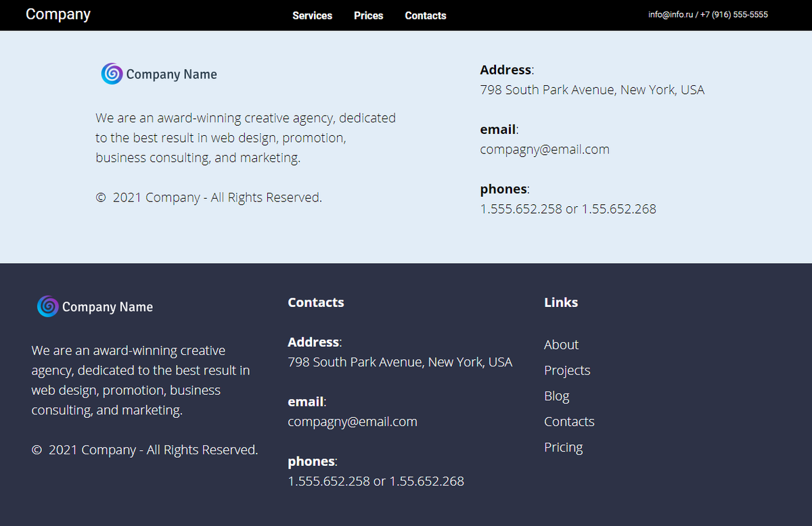Click the 798 South Park Avenue address in the dark footer
The image size is (812, 526).
click(x=400, y=362)
